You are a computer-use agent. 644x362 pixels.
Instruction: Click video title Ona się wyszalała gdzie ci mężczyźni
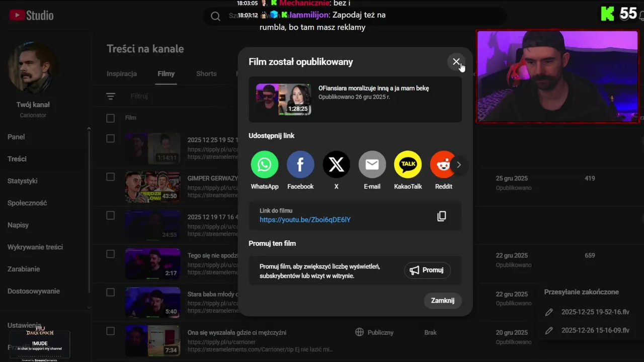click(237, 332)
